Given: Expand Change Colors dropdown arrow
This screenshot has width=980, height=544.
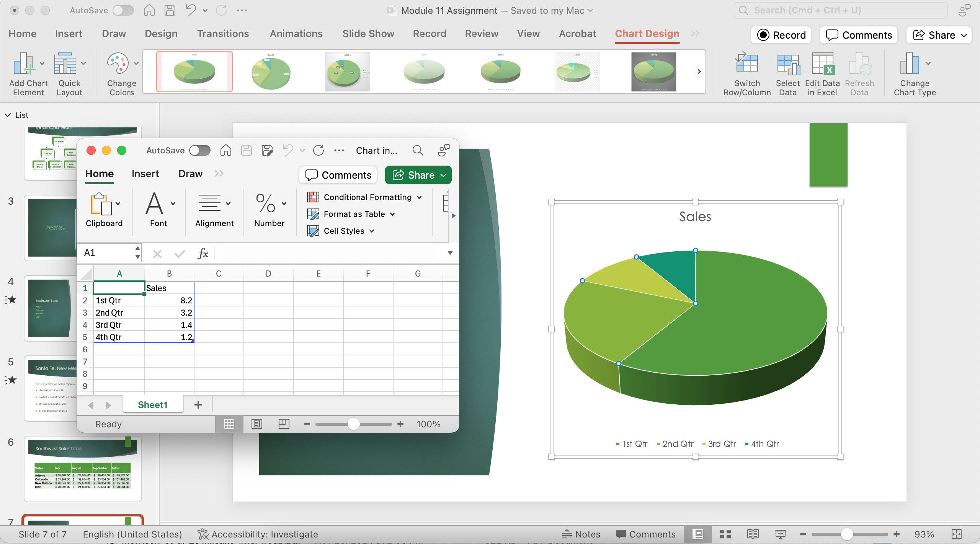Looking at the screenshot, I should click(136, 64).
